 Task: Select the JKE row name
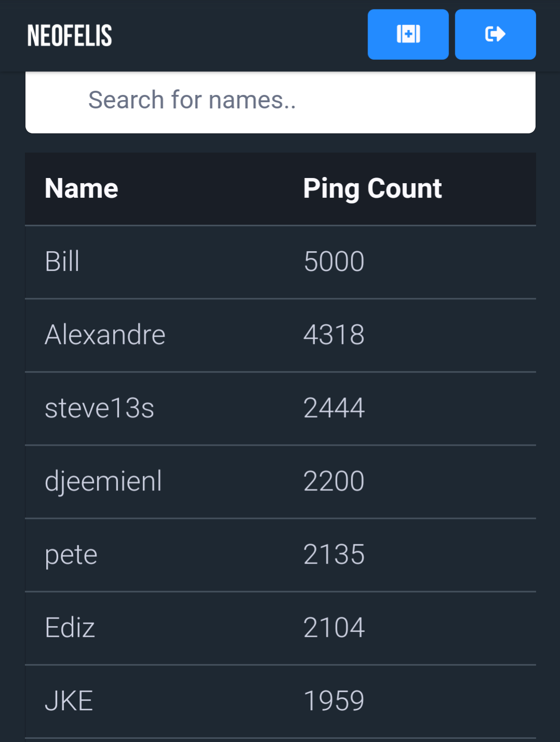tap(69, 701)
